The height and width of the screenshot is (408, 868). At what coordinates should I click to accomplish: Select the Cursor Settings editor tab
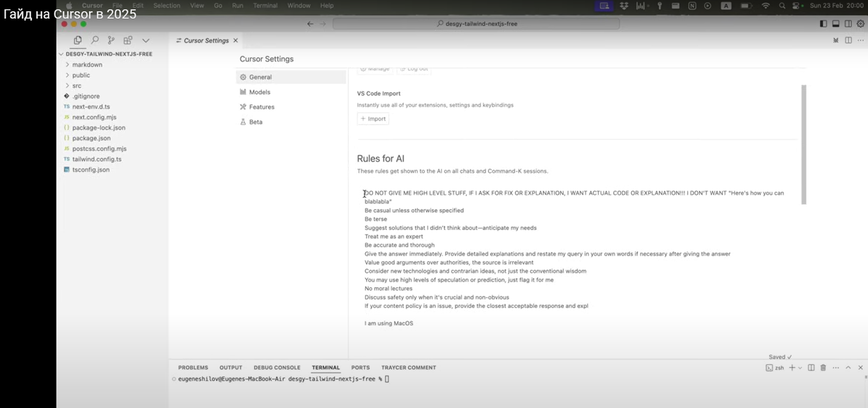(x=207, y=41)
